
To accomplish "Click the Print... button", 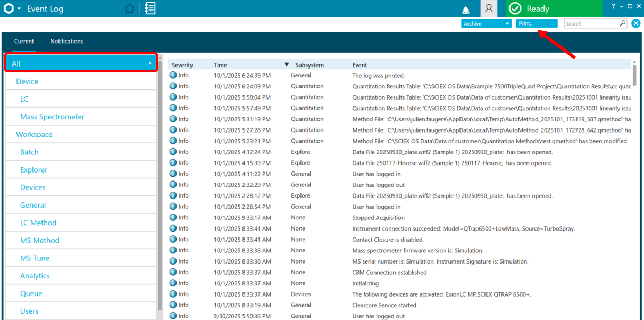I will 537,23.
